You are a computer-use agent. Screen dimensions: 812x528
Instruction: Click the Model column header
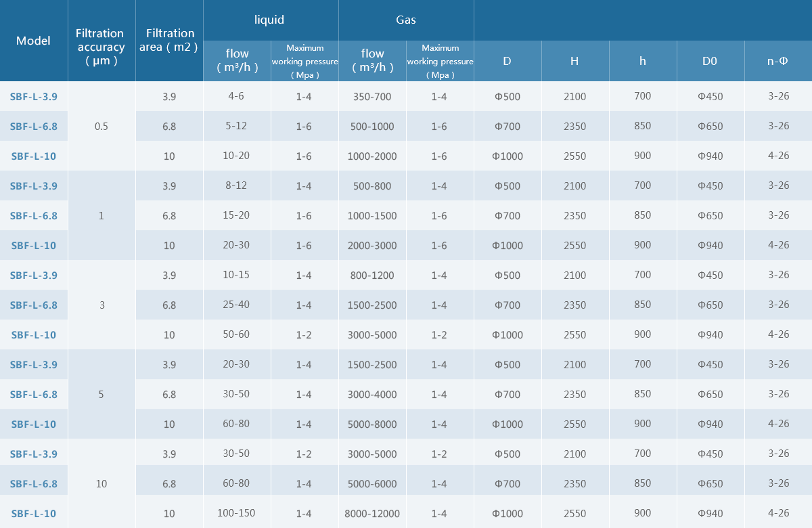tap(34, 41)
